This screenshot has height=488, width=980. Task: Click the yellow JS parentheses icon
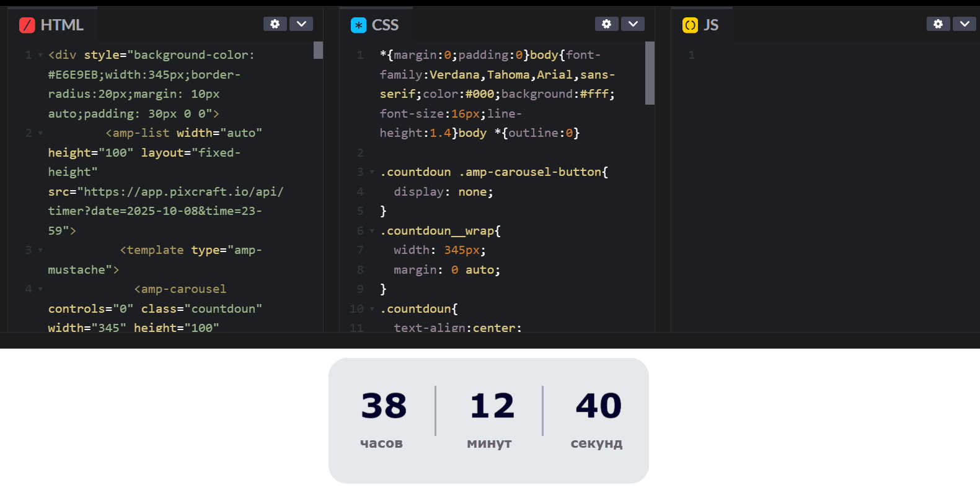point(690,25)
